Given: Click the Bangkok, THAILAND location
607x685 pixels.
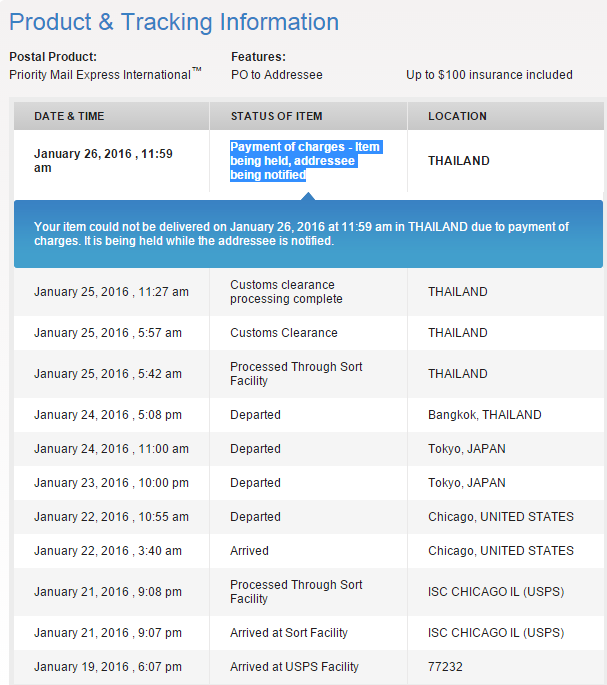Looking at the screenshot, I should pyautogui.click(x=485, y=415).
